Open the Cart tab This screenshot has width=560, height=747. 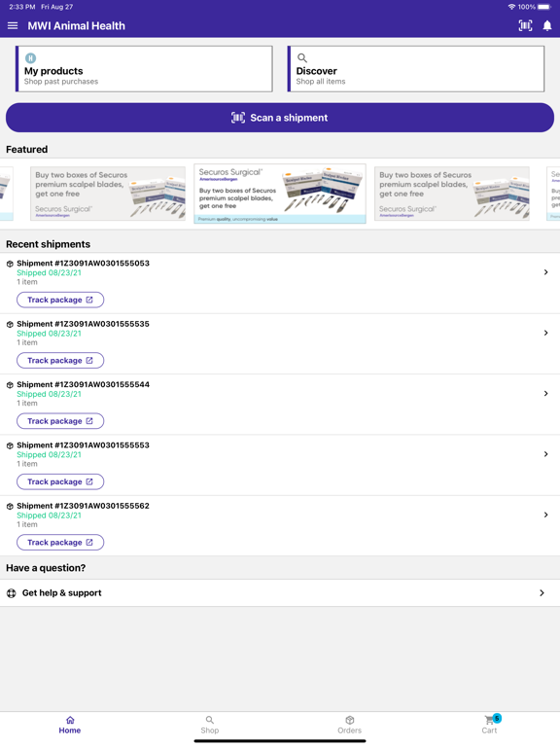[x=490, y=725]
